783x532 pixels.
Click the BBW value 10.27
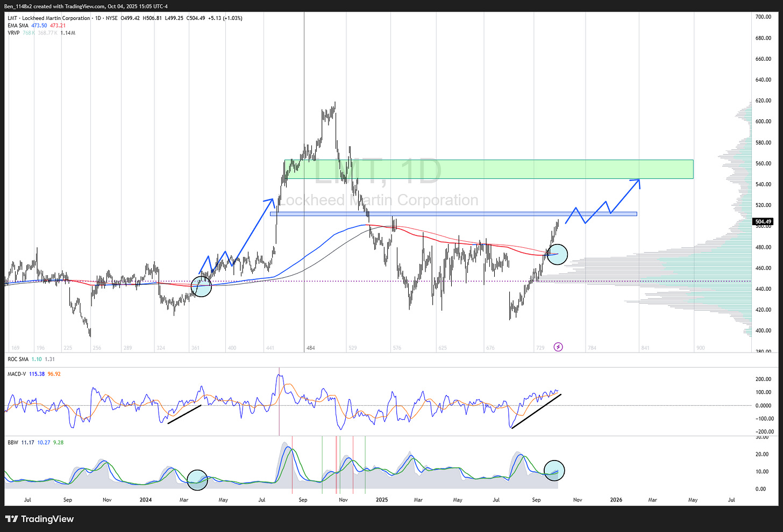[44, 443]
